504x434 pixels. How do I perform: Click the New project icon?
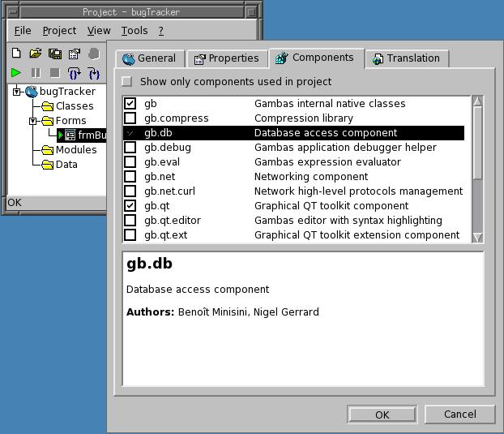(x=16, y=54)
